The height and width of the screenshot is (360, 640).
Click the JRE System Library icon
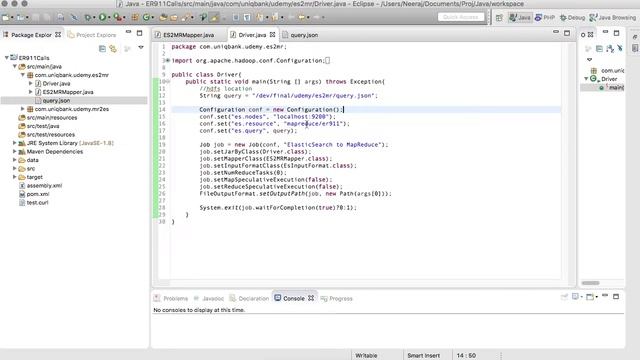click(x=22, y=143)
